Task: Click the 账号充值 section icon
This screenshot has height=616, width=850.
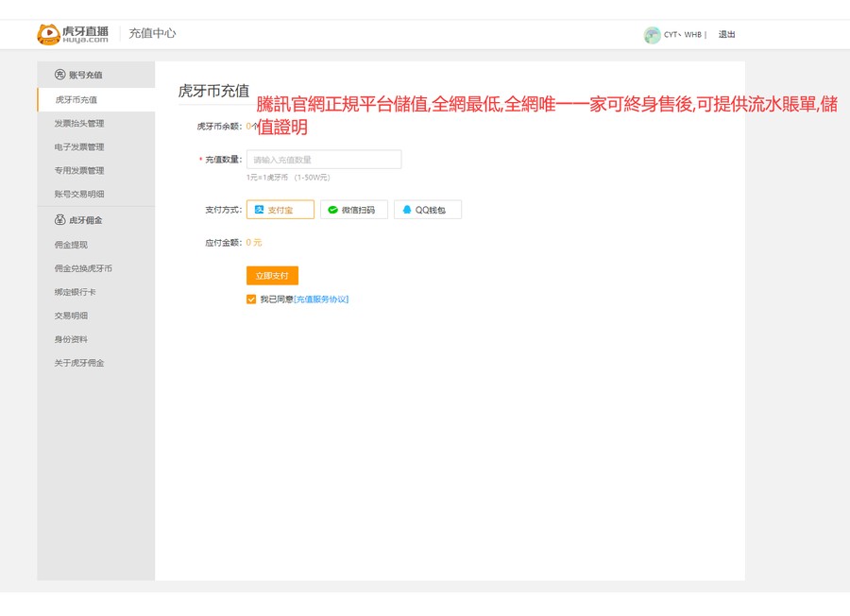Action: [59, 75]
